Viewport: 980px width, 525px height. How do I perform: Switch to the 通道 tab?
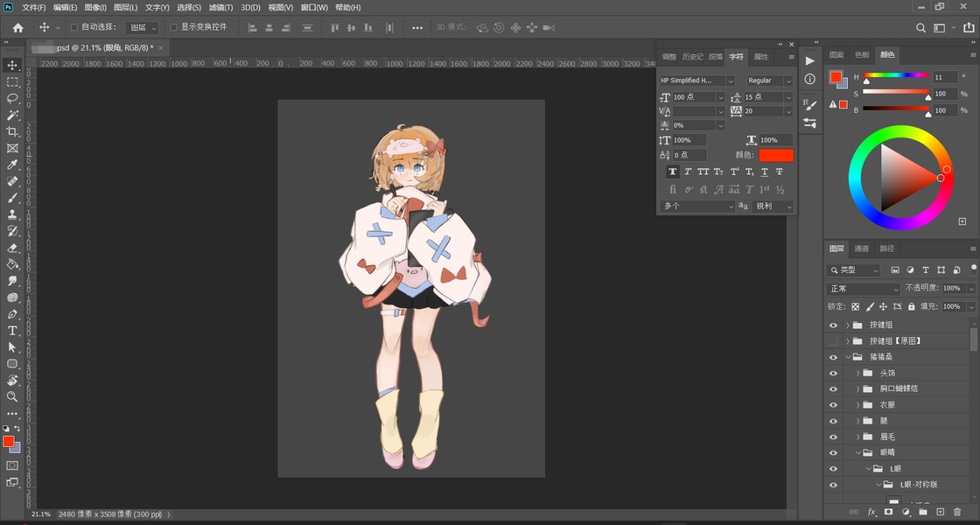[x=861, y=248]
